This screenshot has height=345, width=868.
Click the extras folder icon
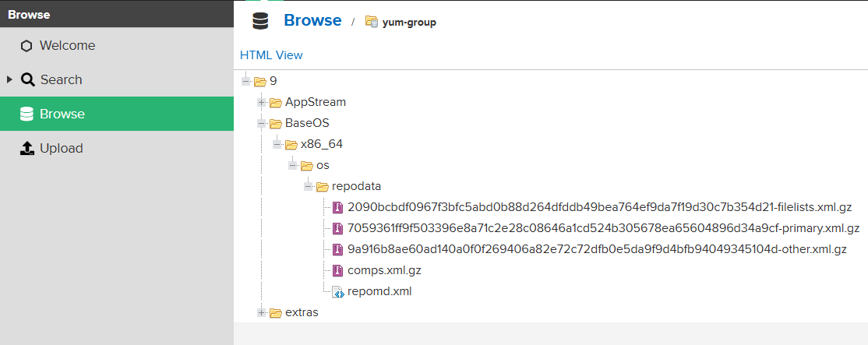pyautogui.click(x=276, y=312)
